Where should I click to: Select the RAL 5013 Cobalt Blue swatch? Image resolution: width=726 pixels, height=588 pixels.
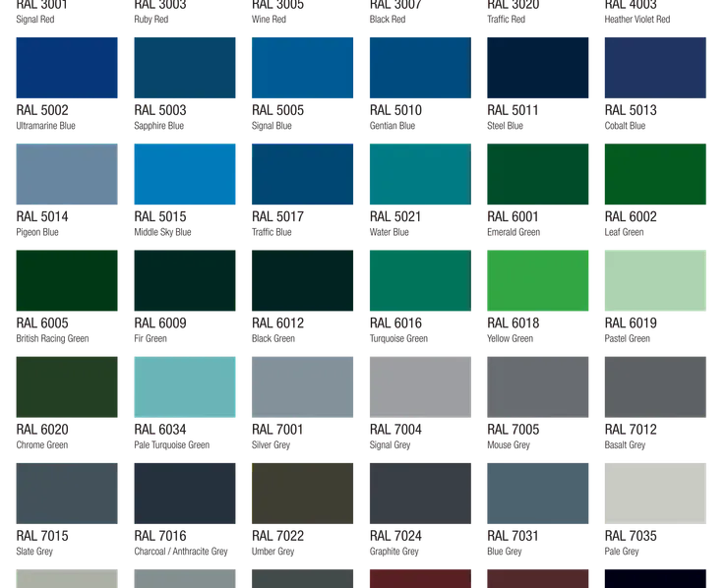click(x=655, y=68)
